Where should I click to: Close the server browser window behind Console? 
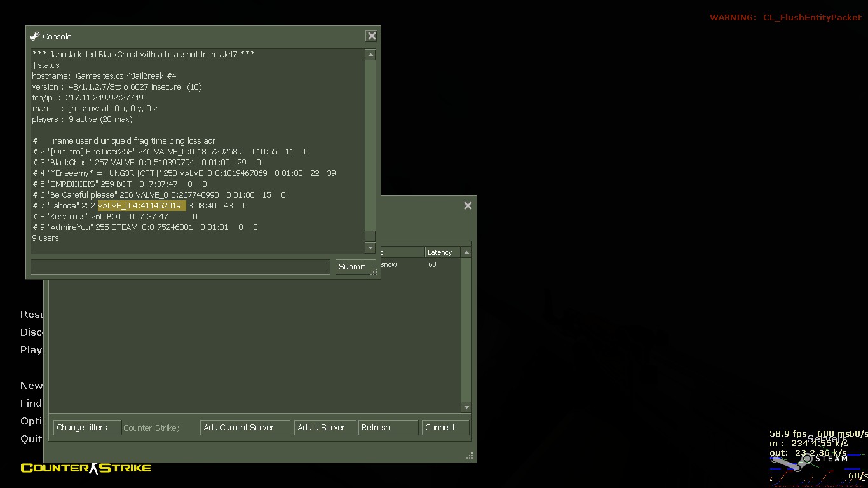(468, 206)
